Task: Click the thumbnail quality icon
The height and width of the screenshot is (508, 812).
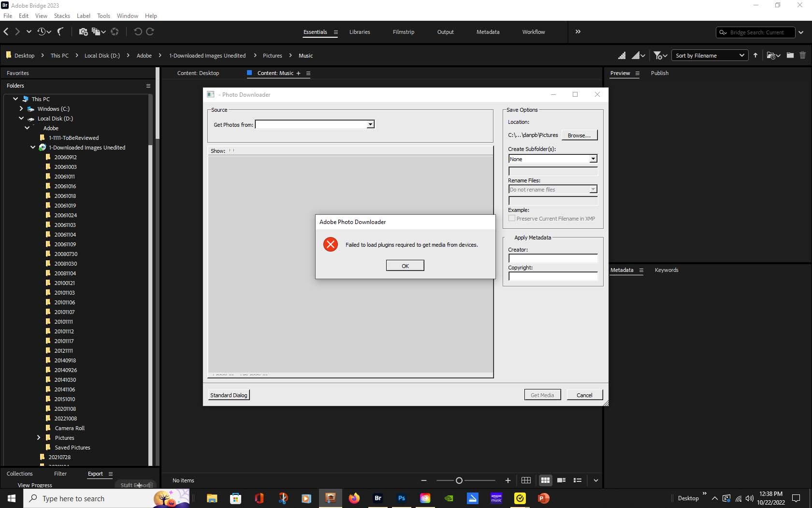Action: 622,56
